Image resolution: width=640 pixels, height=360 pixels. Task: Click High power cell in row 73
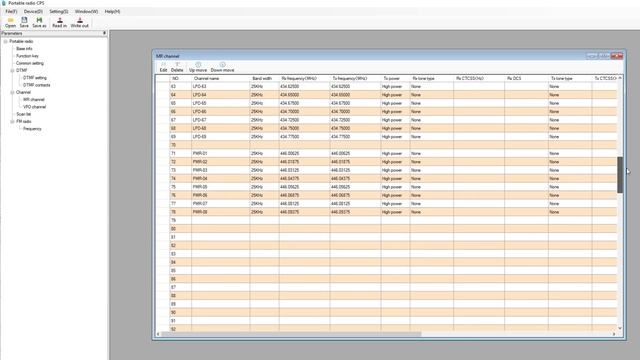(x=395, y=170)
